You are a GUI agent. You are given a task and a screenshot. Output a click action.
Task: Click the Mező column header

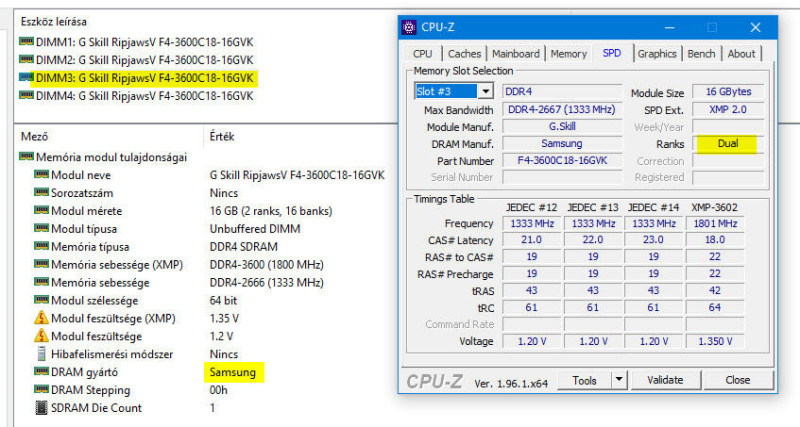point(34,137)
